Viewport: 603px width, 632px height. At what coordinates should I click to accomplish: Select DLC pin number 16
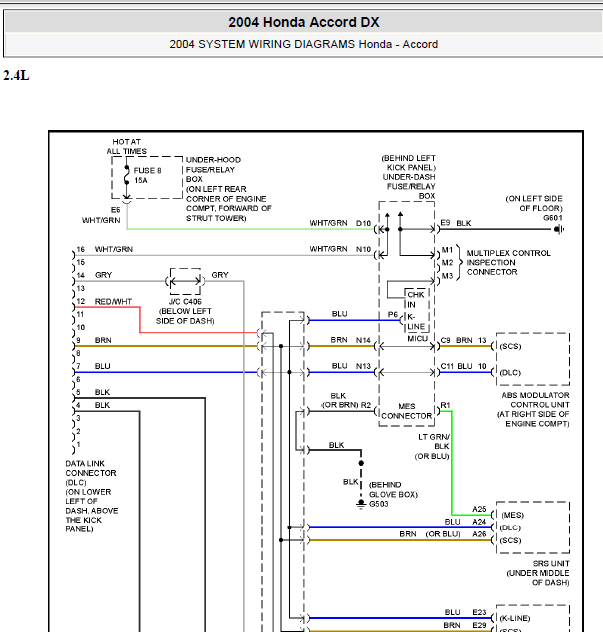pos(81,249)
